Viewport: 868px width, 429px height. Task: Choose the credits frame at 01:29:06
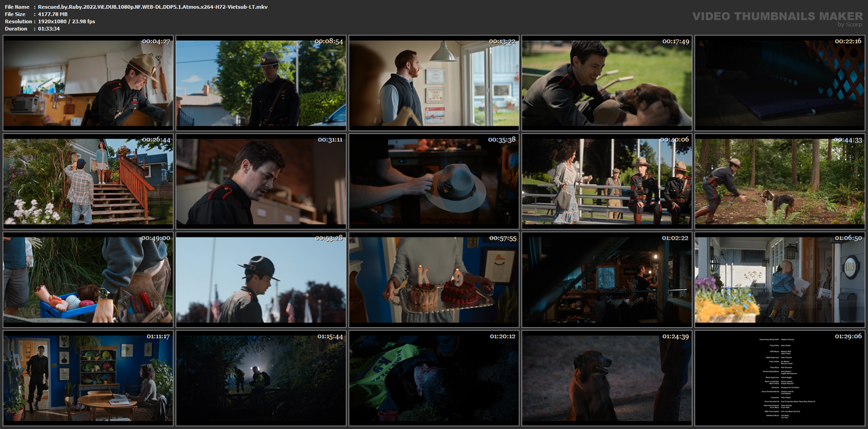(779, 377)
